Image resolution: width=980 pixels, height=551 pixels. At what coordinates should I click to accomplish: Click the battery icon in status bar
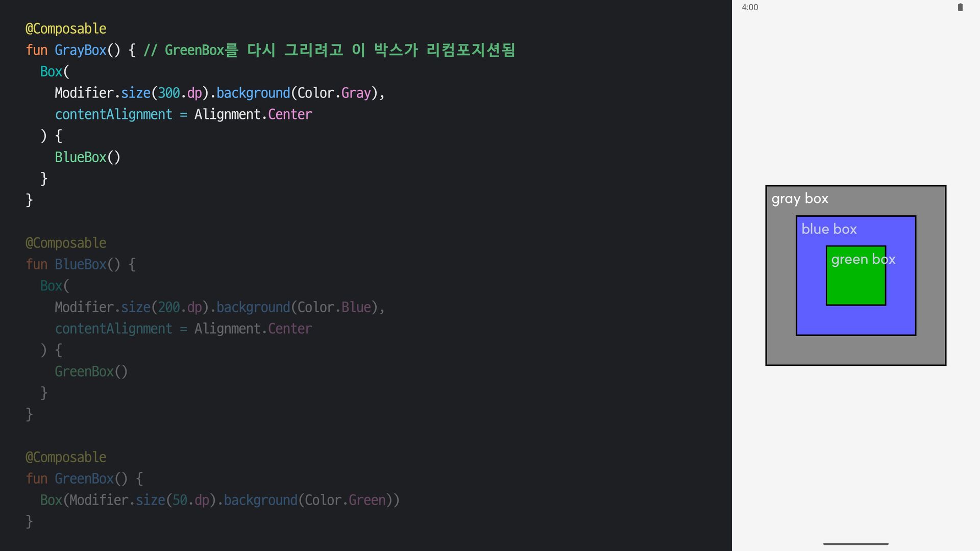coord(960,7)
